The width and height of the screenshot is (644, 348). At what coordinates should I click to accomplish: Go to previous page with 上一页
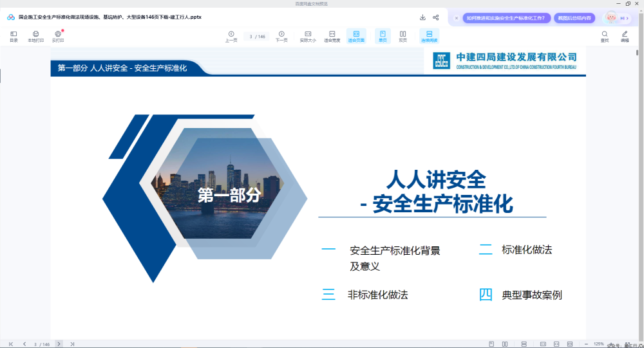coord(231,36)
